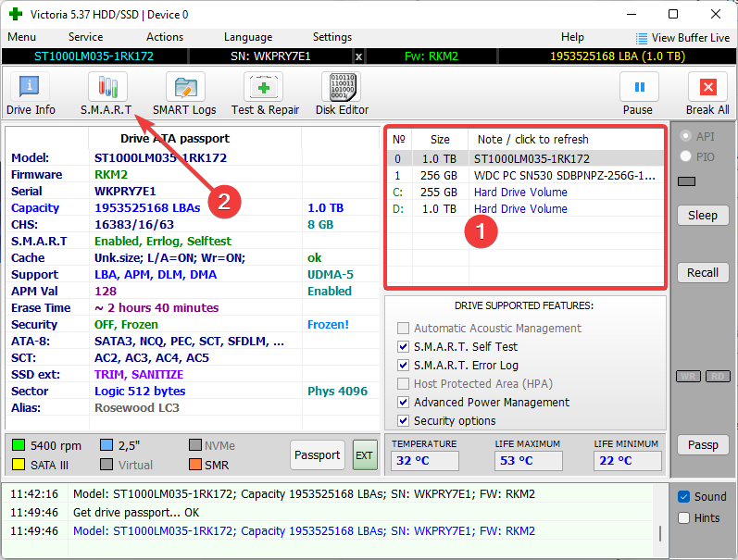This screenshot has height=560, width=738.
Task: Click the Recall button
Action: [x=703, y=273]
